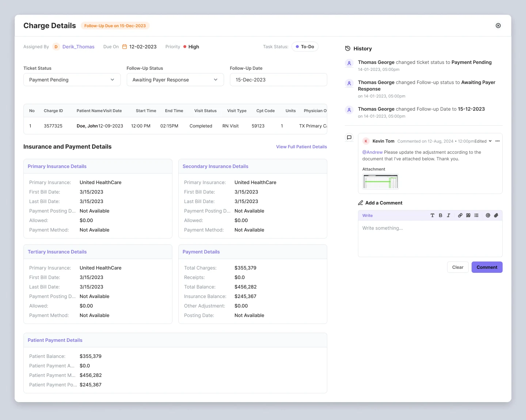526x420 pixels.
Task: Attach a file using the paperclip icon
Action: 496,215
